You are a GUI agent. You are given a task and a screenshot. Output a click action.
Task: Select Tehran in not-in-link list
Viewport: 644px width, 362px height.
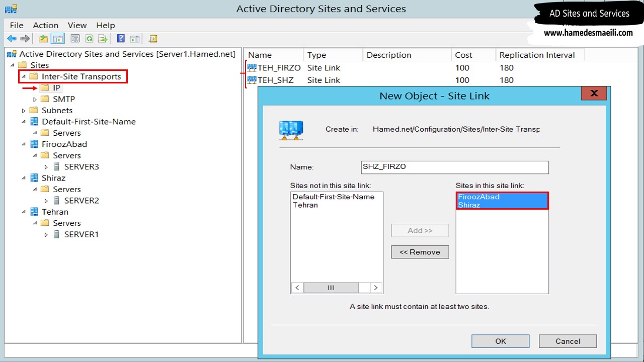point(305,205)
